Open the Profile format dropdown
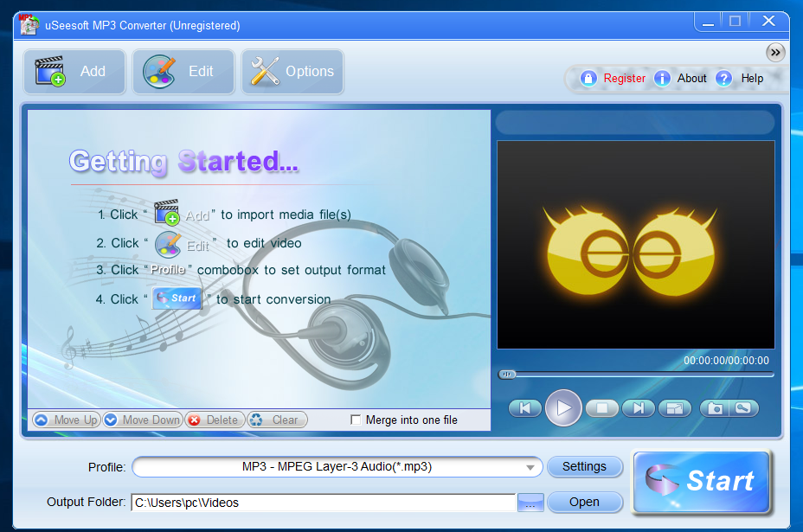The height and width of the screenshot is (532, 803). (x=337, y=467)
